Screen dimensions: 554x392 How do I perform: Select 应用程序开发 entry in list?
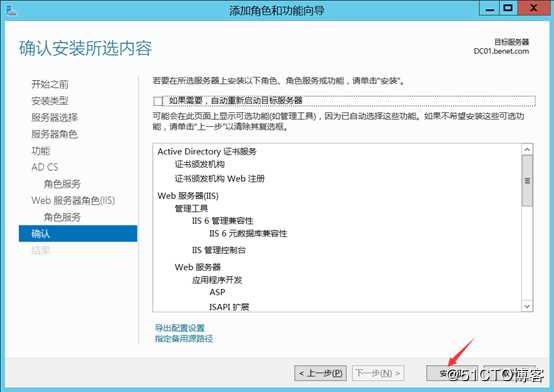pyautogui.click(x=217, y=280)
